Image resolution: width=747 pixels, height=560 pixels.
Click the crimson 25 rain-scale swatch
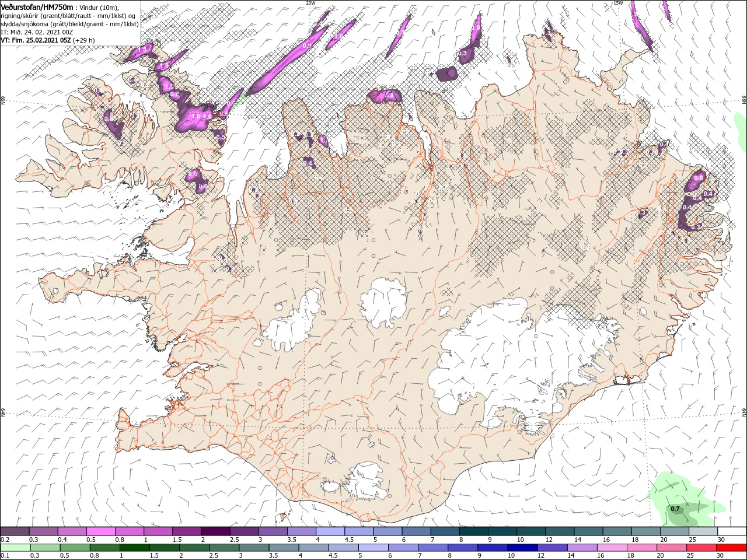click(703, 548)
